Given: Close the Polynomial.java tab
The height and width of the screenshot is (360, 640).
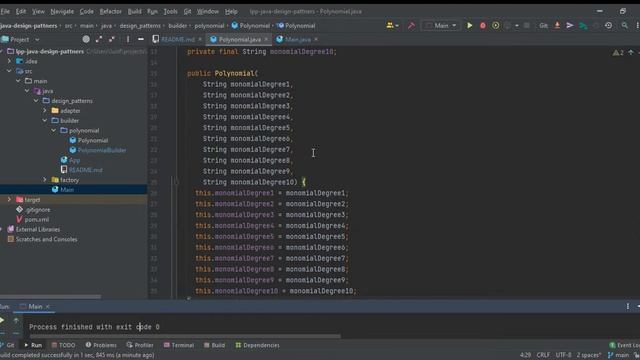Looking at the screenshot, I should click(x=266, y=40).
